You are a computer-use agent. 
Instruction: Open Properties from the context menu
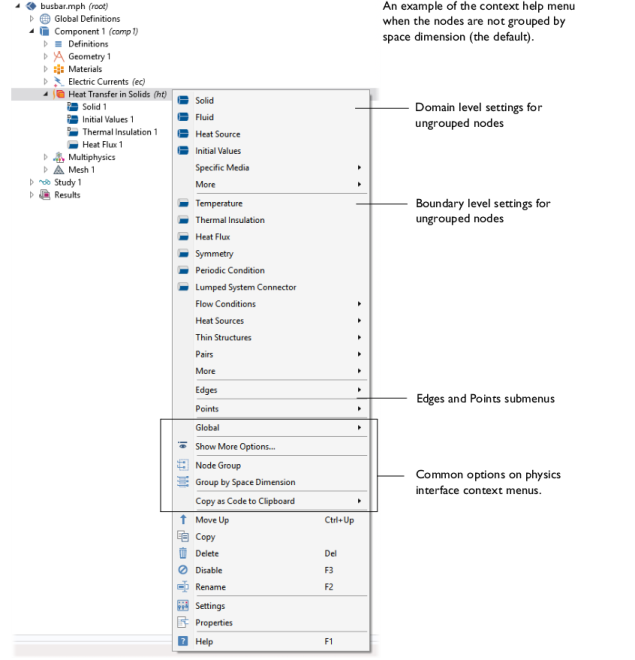(x=213, y=622)
